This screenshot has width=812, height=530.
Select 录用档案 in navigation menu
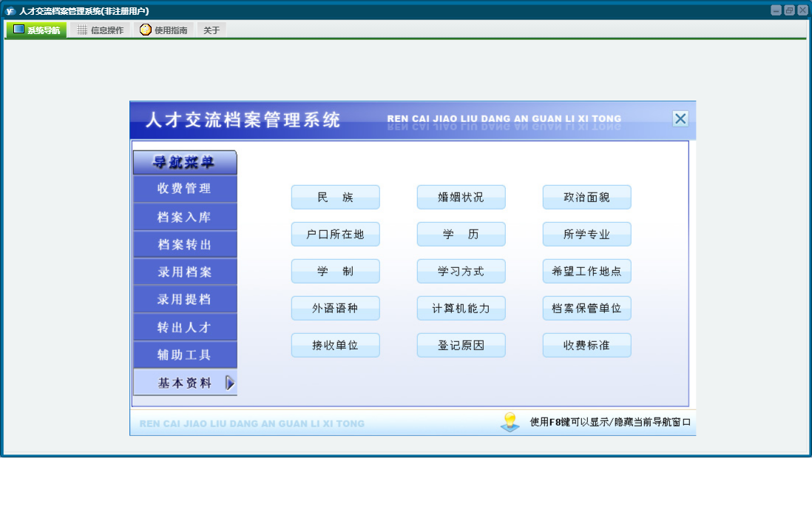click(x=185, y=272)
